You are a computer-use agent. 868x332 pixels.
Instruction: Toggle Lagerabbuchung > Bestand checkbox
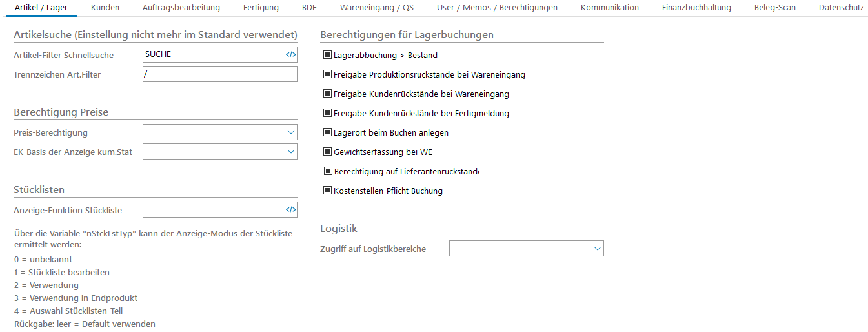pos(327,56)
